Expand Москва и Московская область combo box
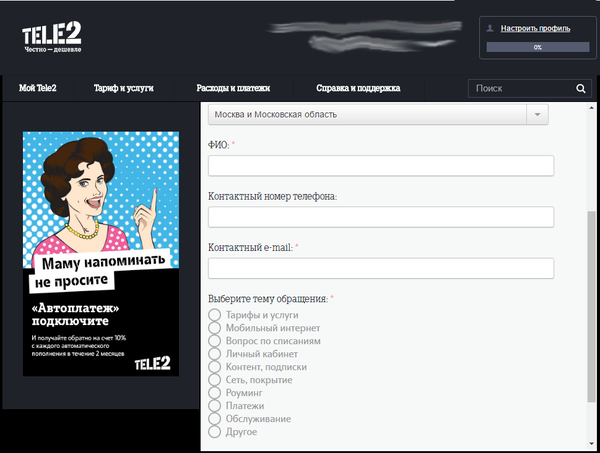The width and height of the screenshot is (600, 453). 368,115
